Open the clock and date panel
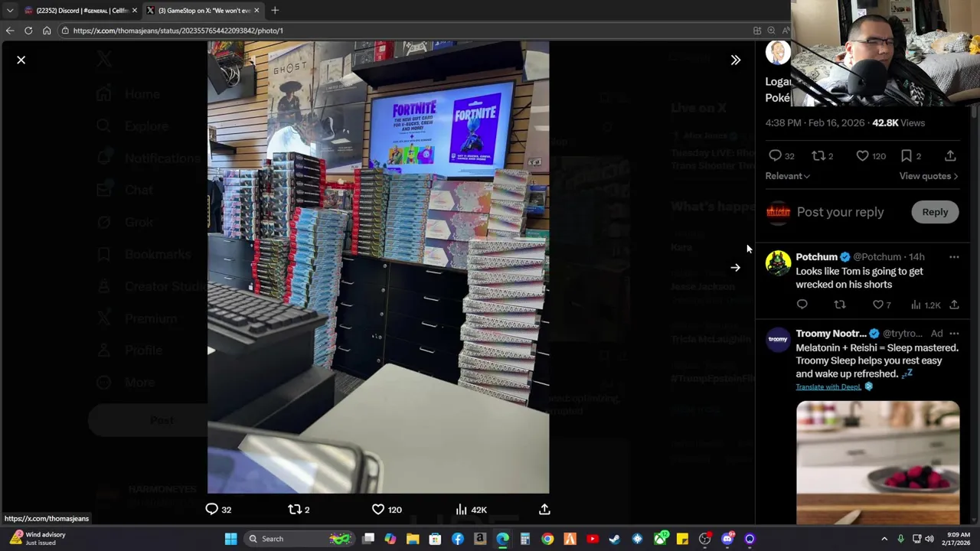The image size is (980, 551). pos(957,539)
